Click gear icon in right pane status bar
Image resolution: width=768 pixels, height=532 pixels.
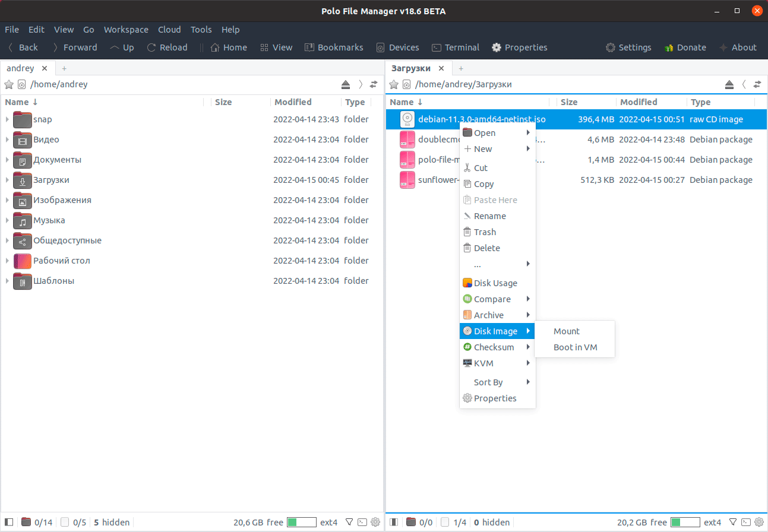click(x=759, y=522)
